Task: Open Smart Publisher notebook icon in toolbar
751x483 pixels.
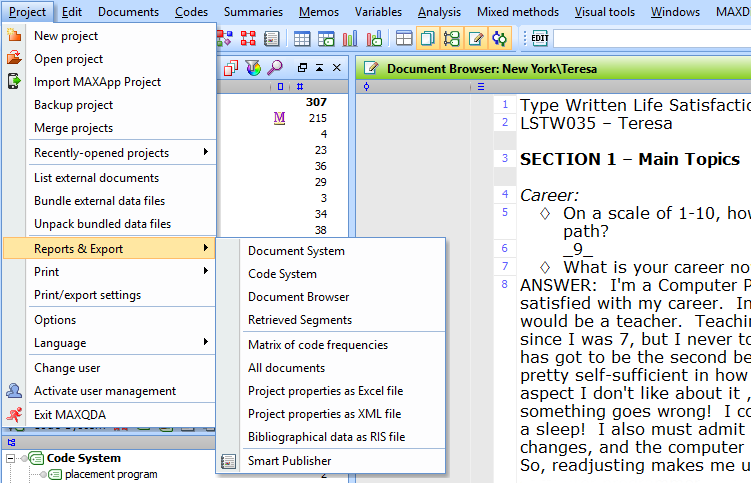Action: [272, 38]
